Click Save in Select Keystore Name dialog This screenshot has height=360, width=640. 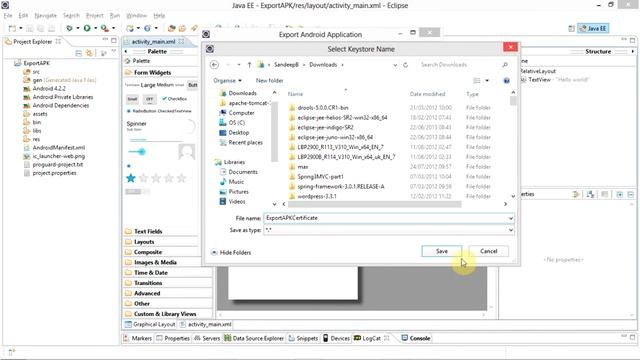click(442, 251)
